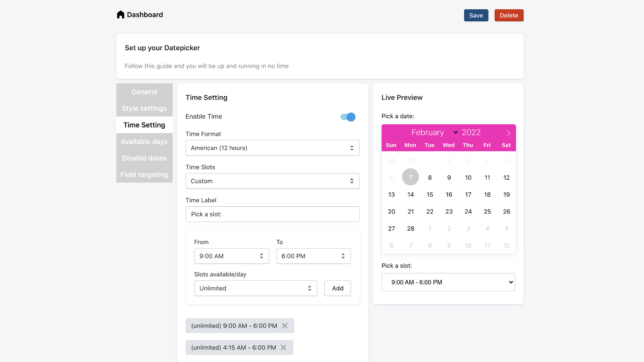Switch to the Style settings tab
This screenshot has width=644, height=362.
point(144,108)
